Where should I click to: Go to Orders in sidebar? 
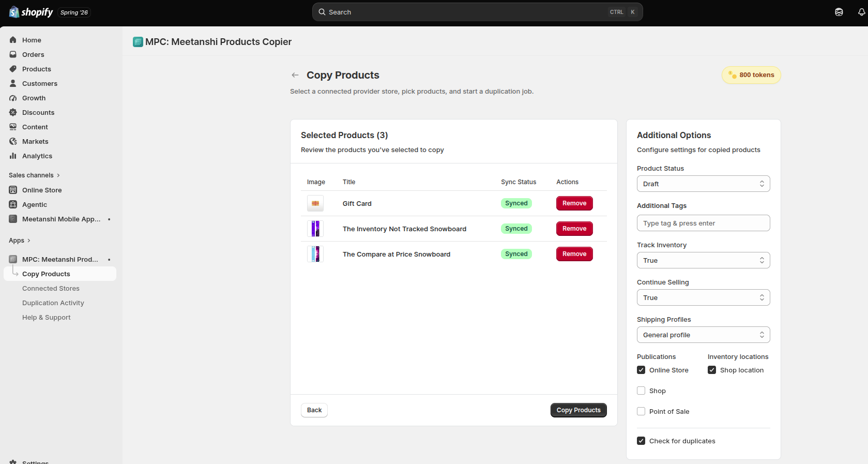(x=33, y=54)
